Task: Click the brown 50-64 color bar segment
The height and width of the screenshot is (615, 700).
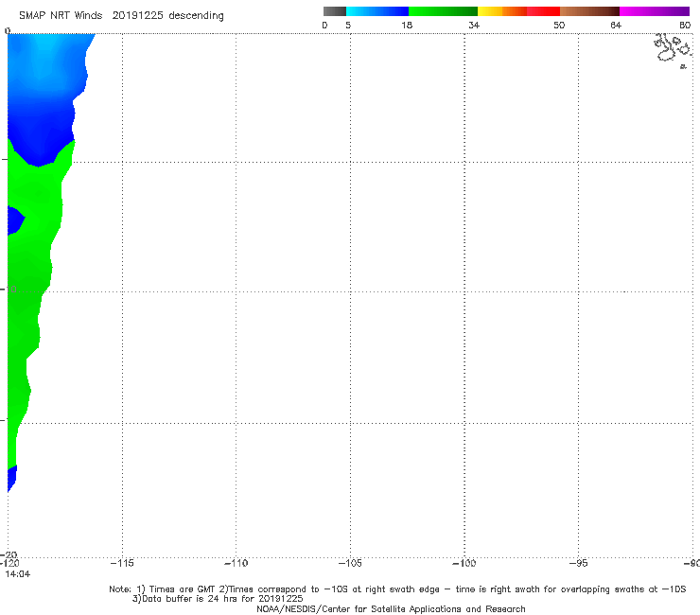Action: (x=589, y=11)
